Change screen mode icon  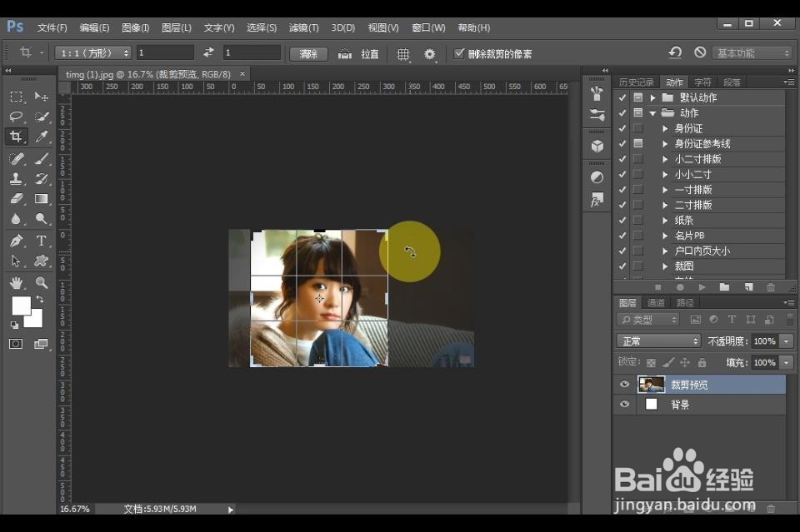click(x=42, y=344)
